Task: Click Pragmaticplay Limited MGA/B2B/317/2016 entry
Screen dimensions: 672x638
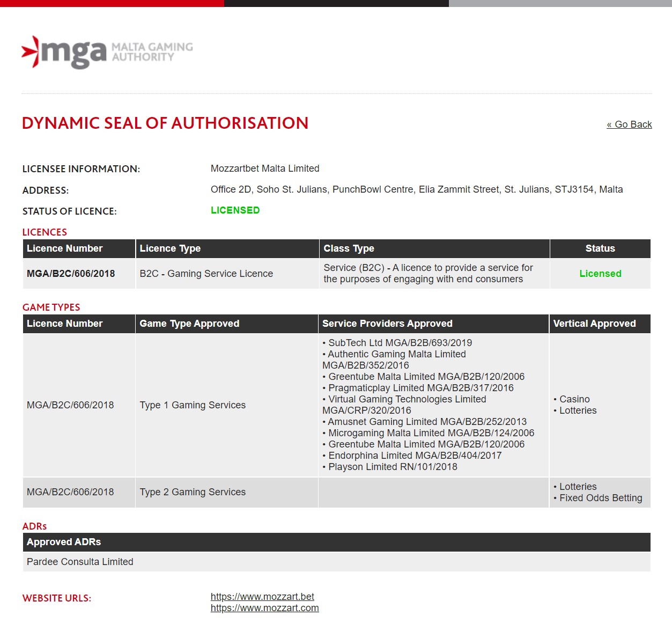Action: (x=418, y=388)
